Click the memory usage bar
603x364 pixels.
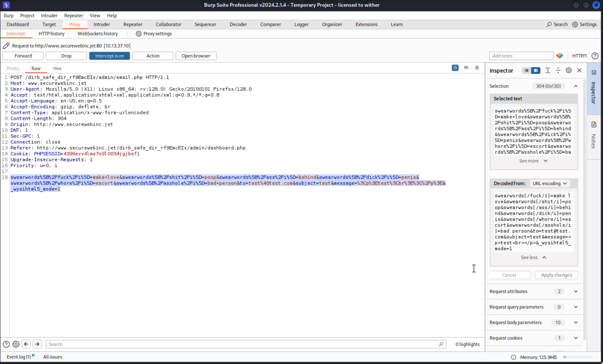click(578, 357)
